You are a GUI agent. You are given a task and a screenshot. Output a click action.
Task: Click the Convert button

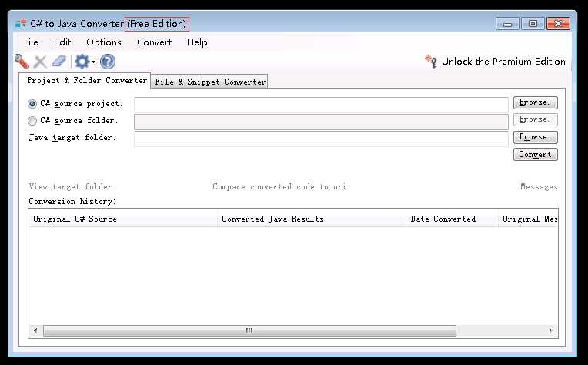[x=535, y=154]
